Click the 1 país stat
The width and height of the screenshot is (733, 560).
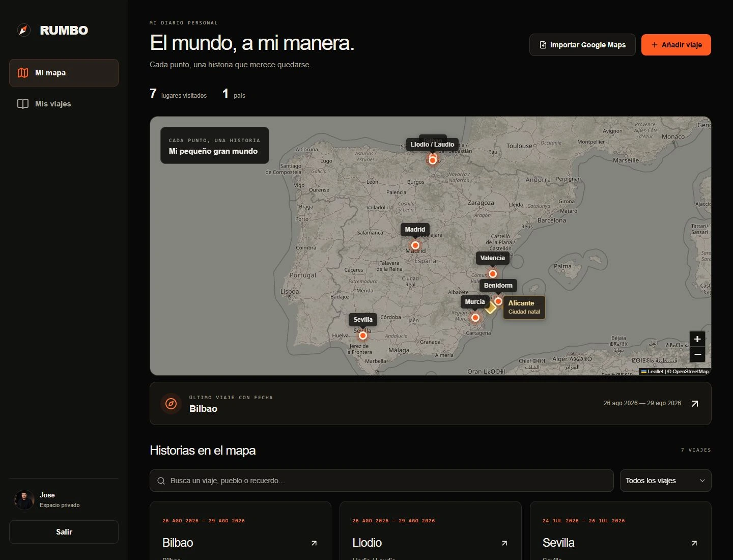234,94
